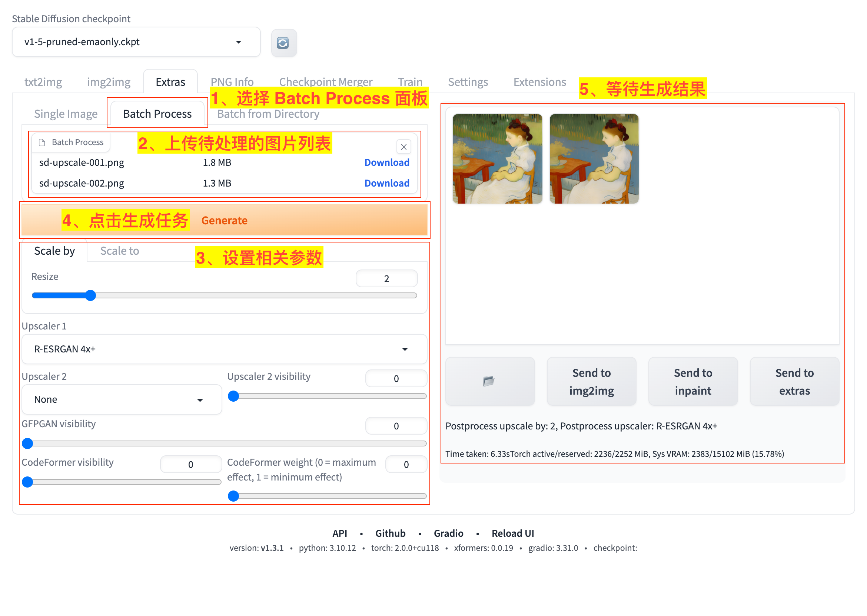
Task: Click the Reload UI link
Action: tap(512, 533)
